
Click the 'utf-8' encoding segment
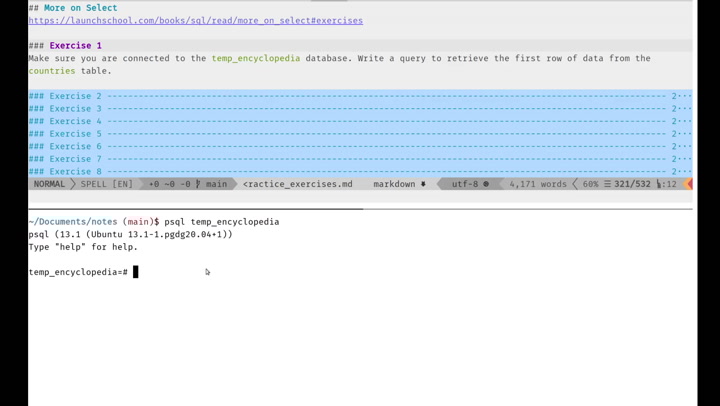[465, 184]
